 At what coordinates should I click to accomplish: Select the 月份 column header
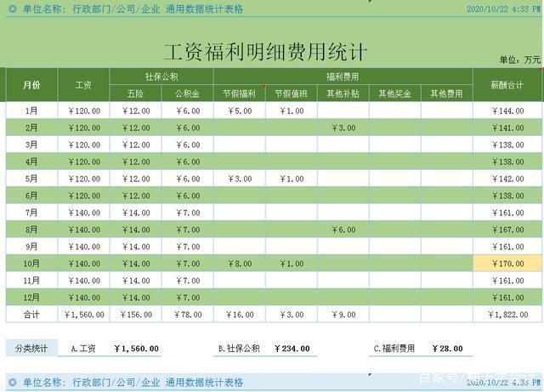pyautogui.click(x=31, y=85)
